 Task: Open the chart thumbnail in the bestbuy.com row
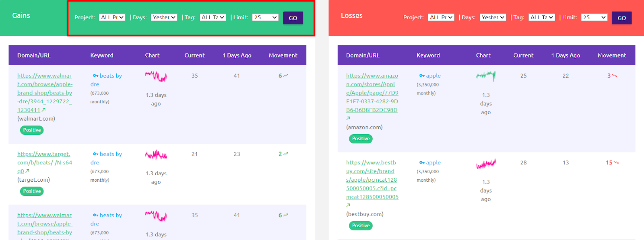(486, 163)
